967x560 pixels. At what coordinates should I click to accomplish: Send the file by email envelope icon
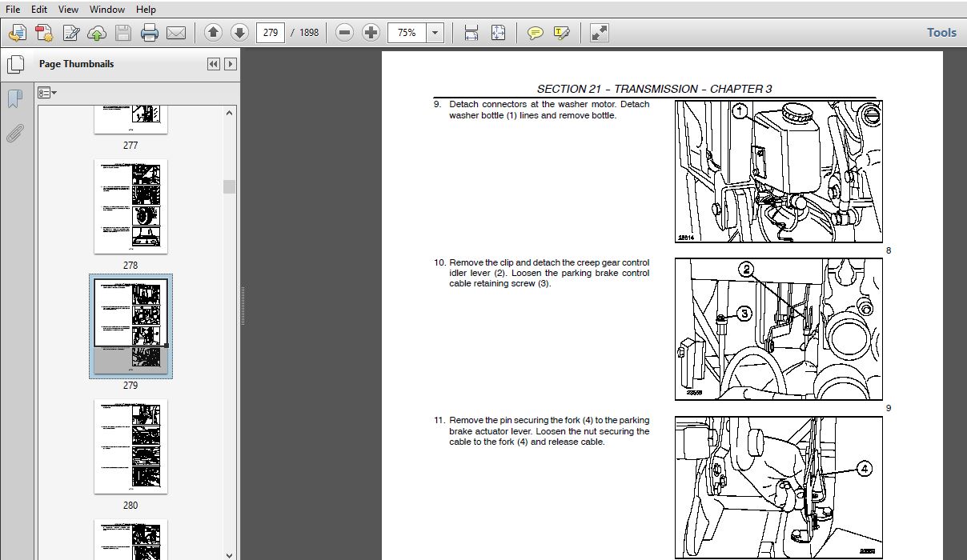(175, 33)
